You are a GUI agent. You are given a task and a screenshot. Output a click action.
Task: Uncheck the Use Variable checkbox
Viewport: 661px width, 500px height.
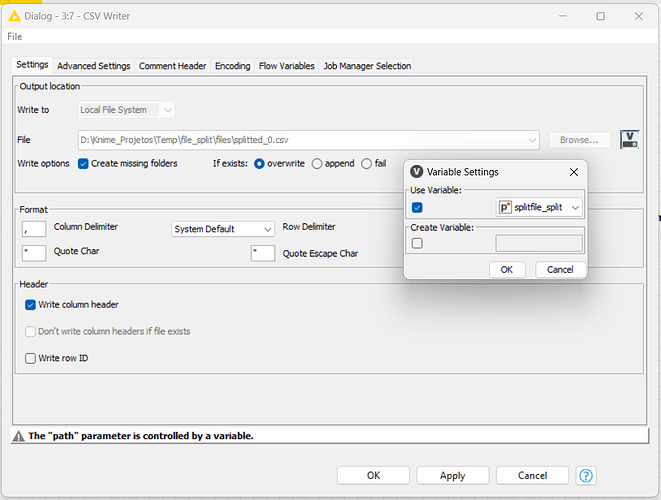pyautogui.click(x=417, y=207)
